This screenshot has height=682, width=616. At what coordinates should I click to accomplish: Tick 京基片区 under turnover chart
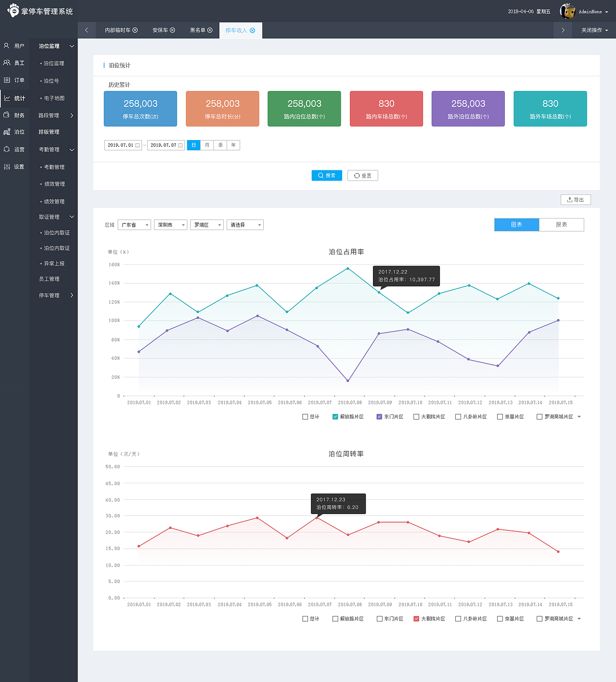[x=500, y=619]
